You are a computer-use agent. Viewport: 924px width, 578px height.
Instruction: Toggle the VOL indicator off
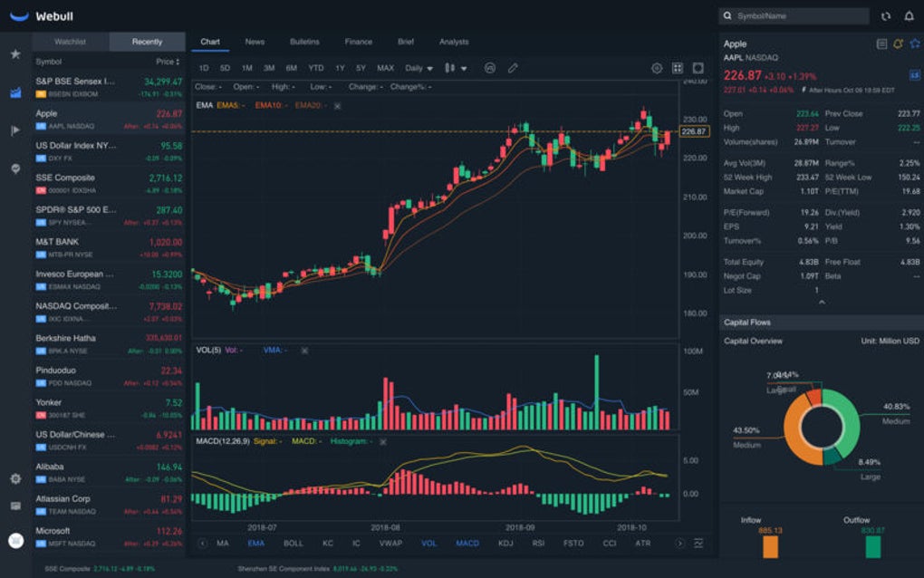(x=429, y=544)
